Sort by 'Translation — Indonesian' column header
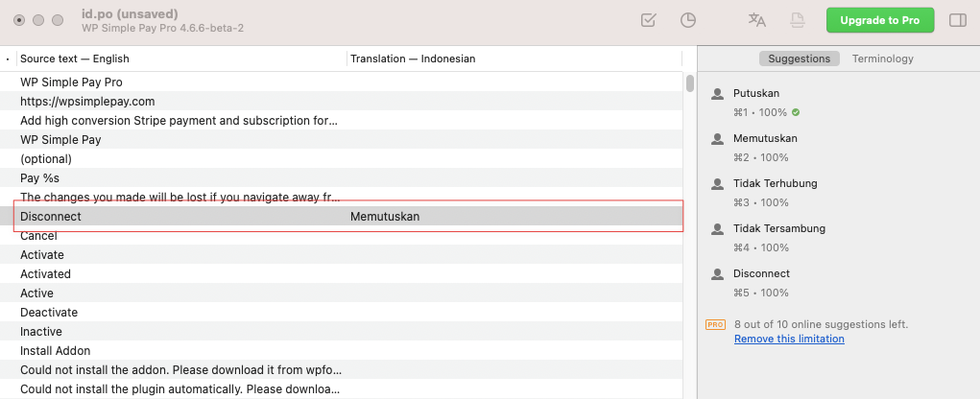The image size is (980, 399). click(x=514, y=59)
